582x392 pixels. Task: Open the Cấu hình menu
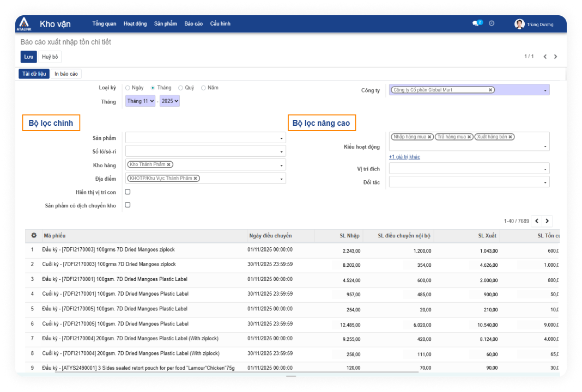pos(220,24)
